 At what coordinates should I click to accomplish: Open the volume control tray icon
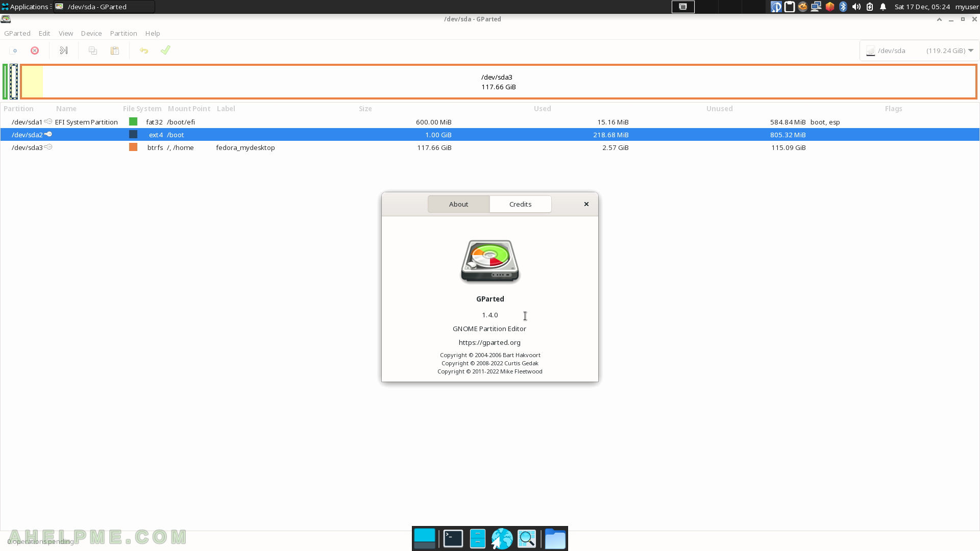point(856,7)
